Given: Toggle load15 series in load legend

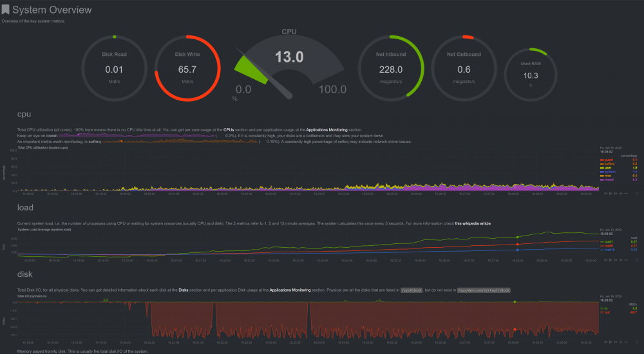Looking at the screenshot, I should 607,250.
